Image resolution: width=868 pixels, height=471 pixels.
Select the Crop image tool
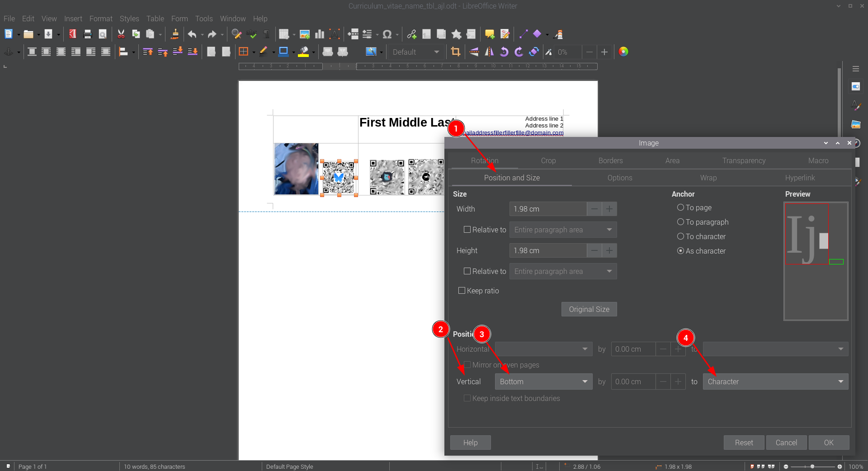pos(455,52)
